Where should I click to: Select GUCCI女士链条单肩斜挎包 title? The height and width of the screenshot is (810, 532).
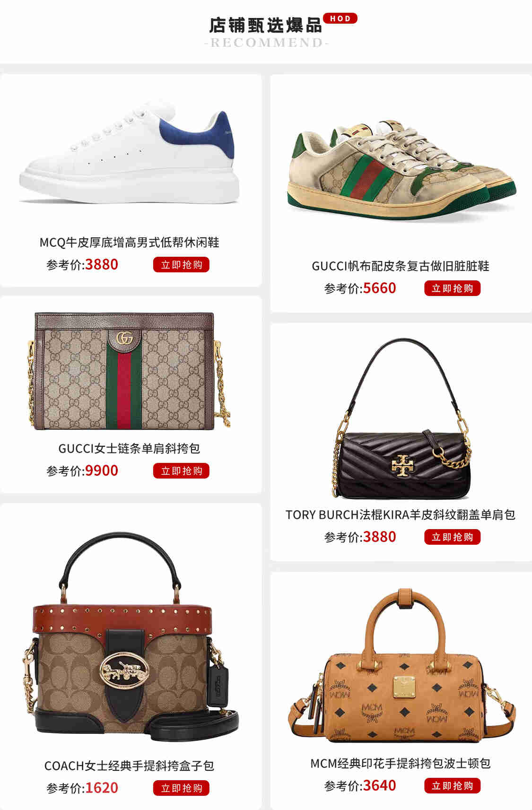tap(129, 448)
